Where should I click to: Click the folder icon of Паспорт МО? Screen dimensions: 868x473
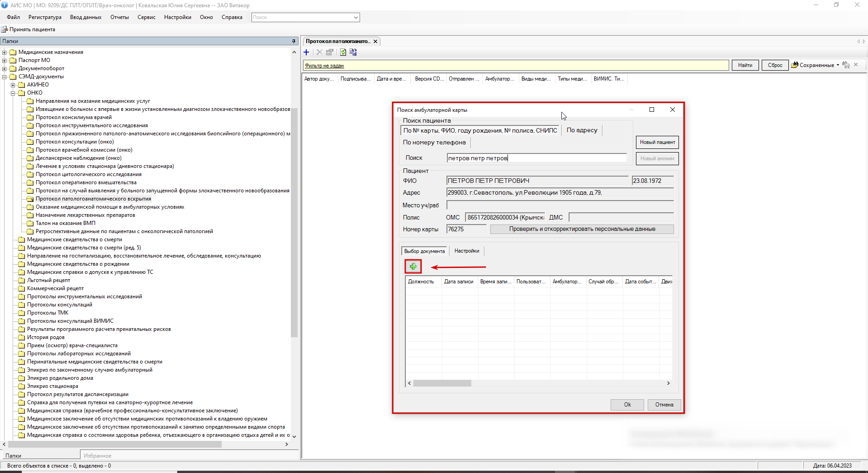pos(13,60)
